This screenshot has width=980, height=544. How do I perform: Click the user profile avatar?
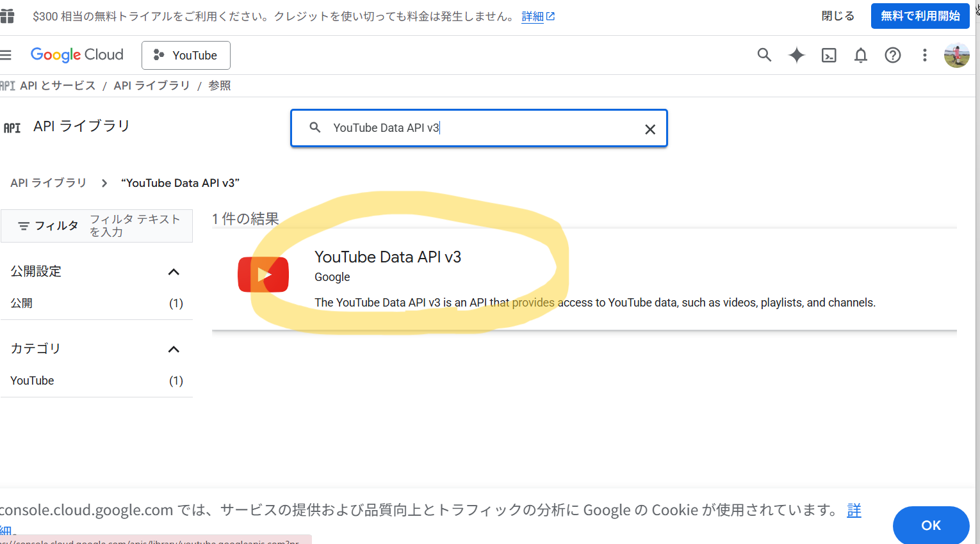(x=956, y=55)
